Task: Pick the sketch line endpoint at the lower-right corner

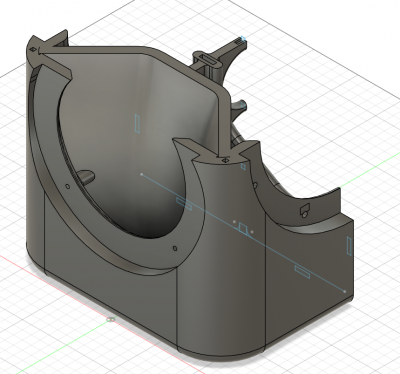Action: [x=345, y=291]
